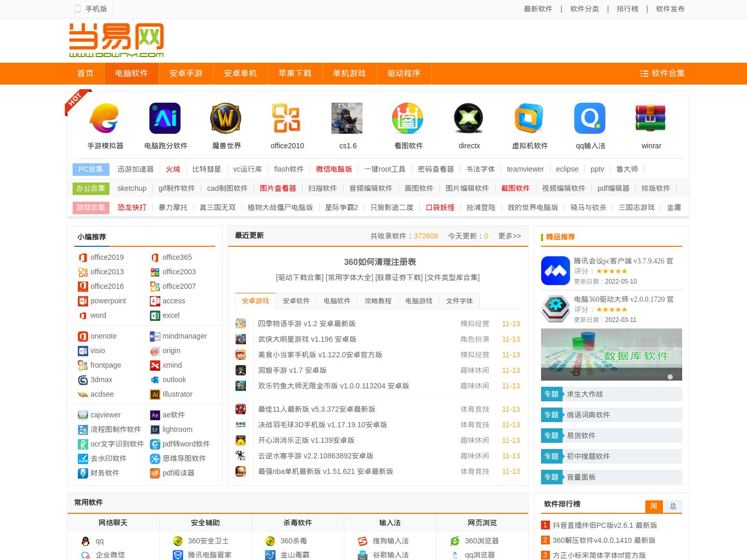The height and width of the screenshot is (560, 747).
Task: Open the 魔兽世界 icon
Action: (x=226, y=118)
